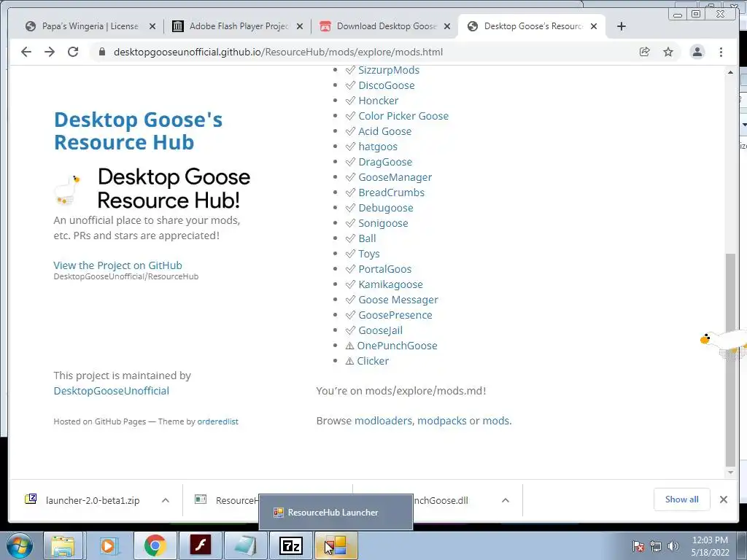This screenshot has width=747, height=560.
Task: Open the GoosePresence mod link
Action: click(395, 315)
